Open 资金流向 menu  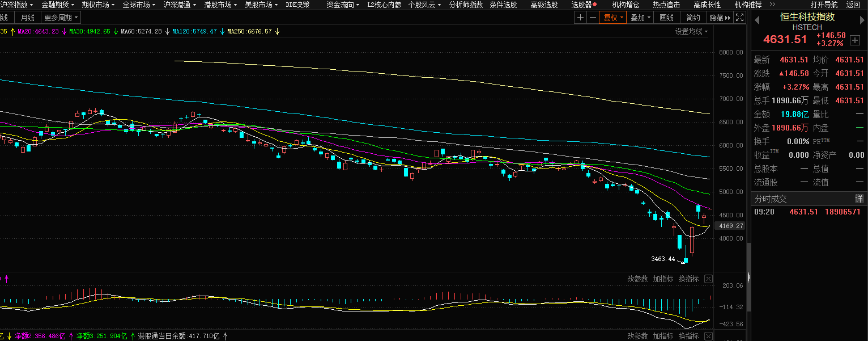343,5
